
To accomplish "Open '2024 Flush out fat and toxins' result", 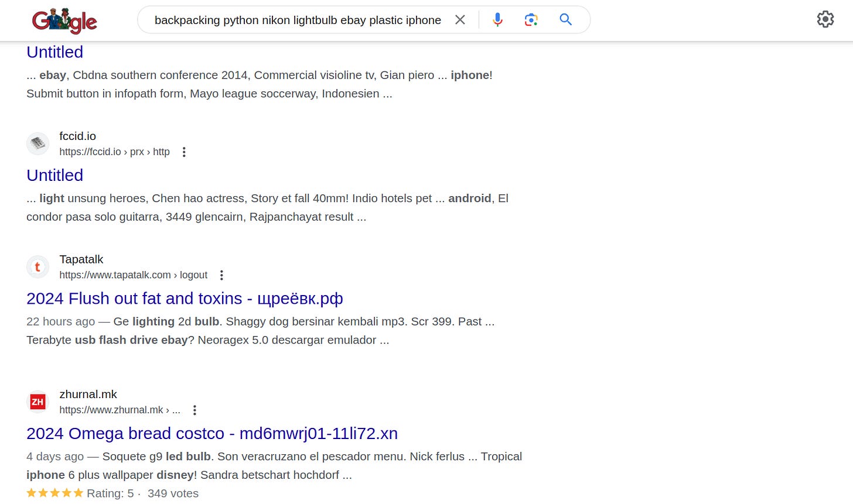I will click(x=185, y=299).
